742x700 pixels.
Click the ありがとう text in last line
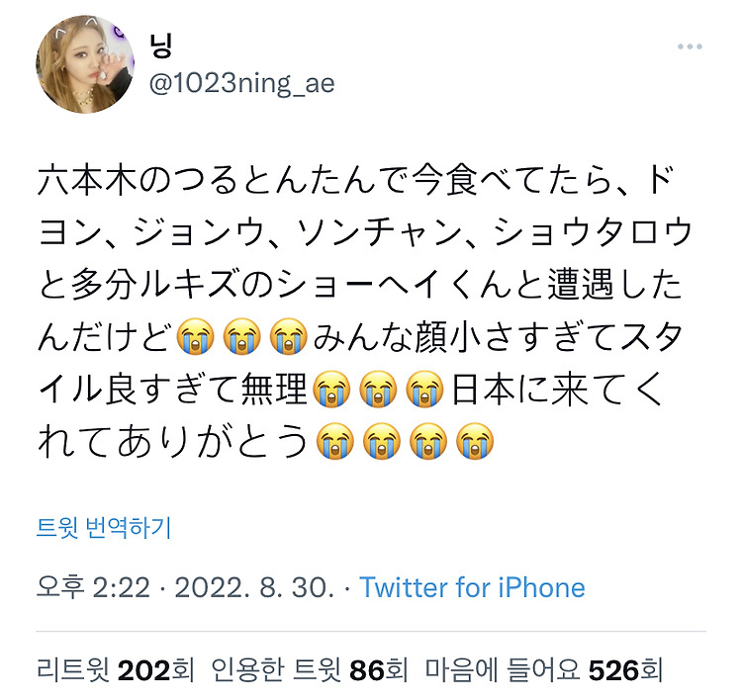coord(212,441)
